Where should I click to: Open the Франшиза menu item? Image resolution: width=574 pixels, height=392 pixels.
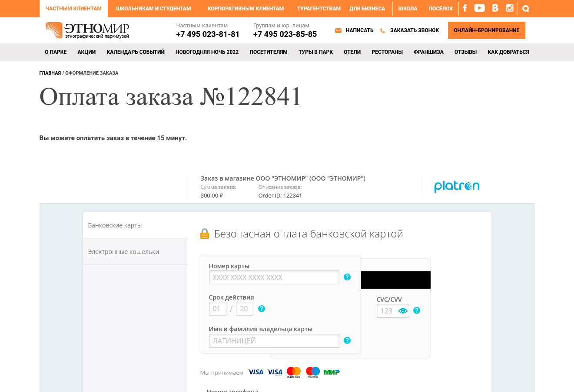(428, 52)
